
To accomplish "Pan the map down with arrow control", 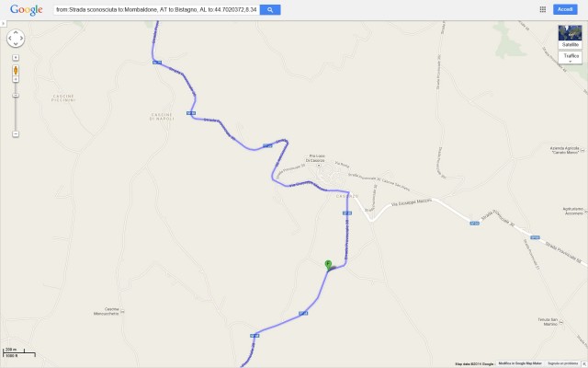I will click(x=16, y=44).
